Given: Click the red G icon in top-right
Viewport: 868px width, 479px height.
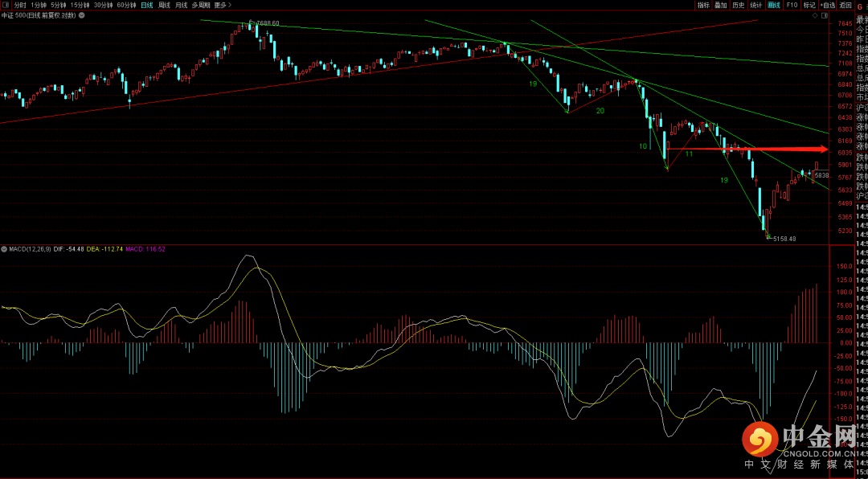Looking at the screenshot, I should 859,5.
